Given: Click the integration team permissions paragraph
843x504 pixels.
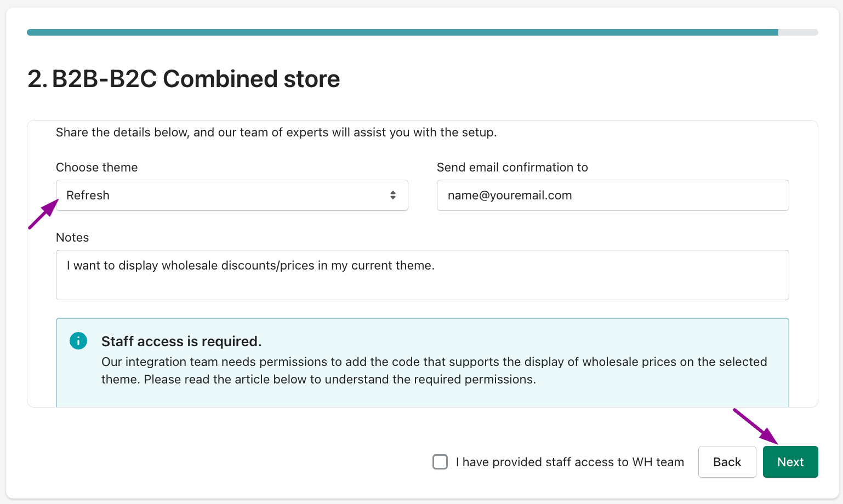Looking at the screenshot, I should click(x=434, y=371).
